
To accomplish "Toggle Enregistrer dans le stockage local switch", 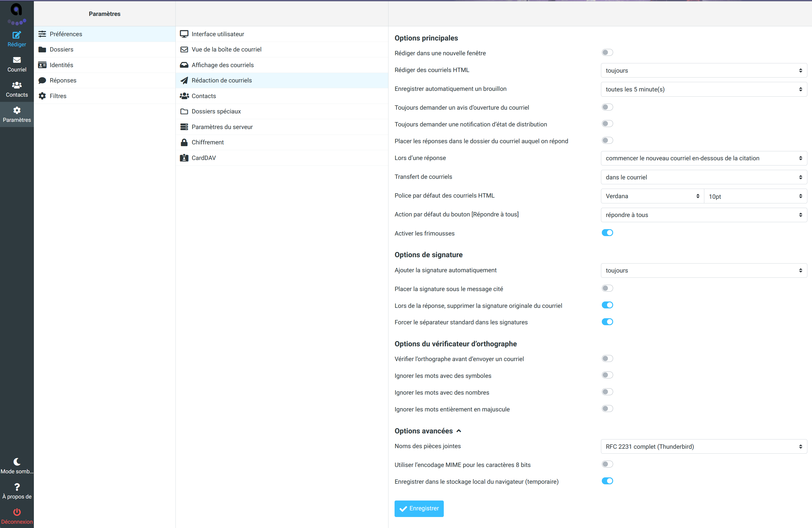I will coord(607,481).
